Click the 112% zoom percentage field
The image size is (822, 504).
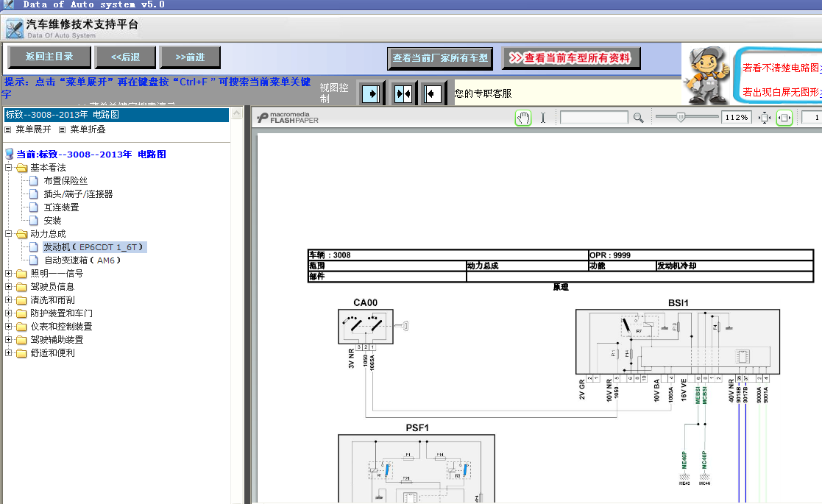tap(737, 118)
